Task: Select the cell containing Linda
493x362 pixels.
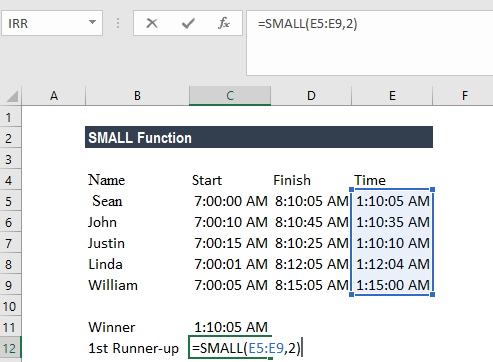Action: 137,264
